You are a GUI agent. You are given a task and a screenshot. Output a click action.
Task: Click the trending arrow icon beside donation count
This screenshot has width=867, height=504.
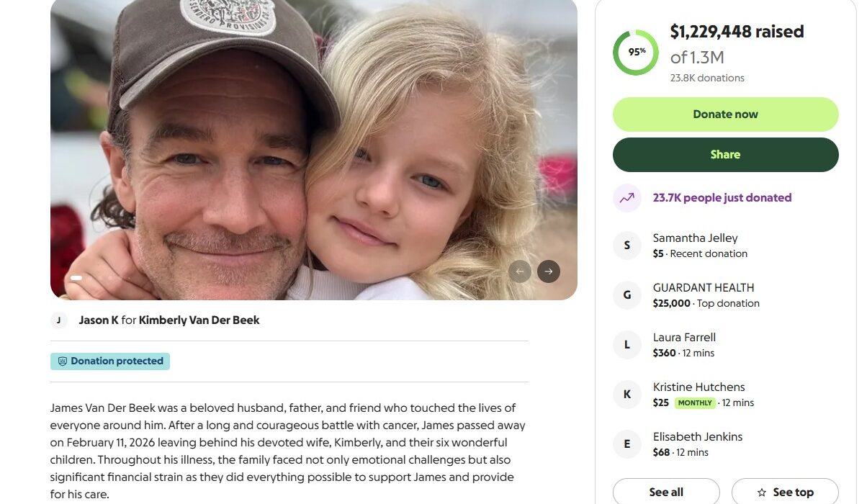[626, 198]
